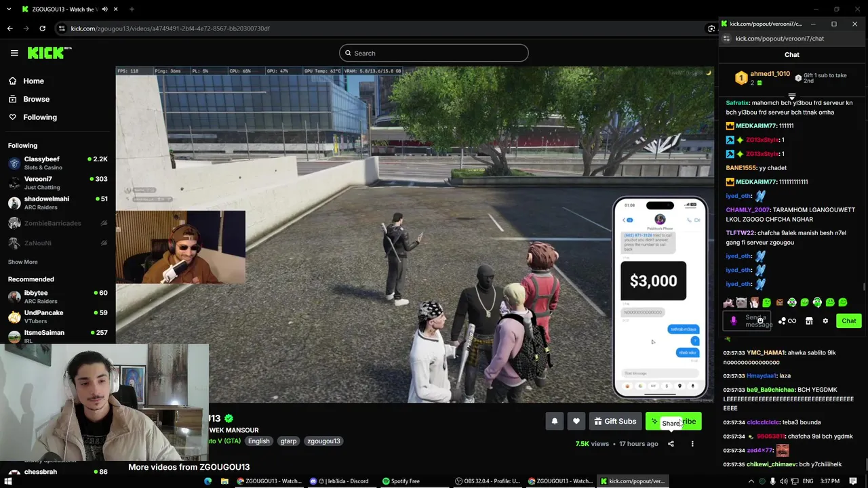Click the browser address bar URL
This screenshot has width=868, height=488.
170,28
